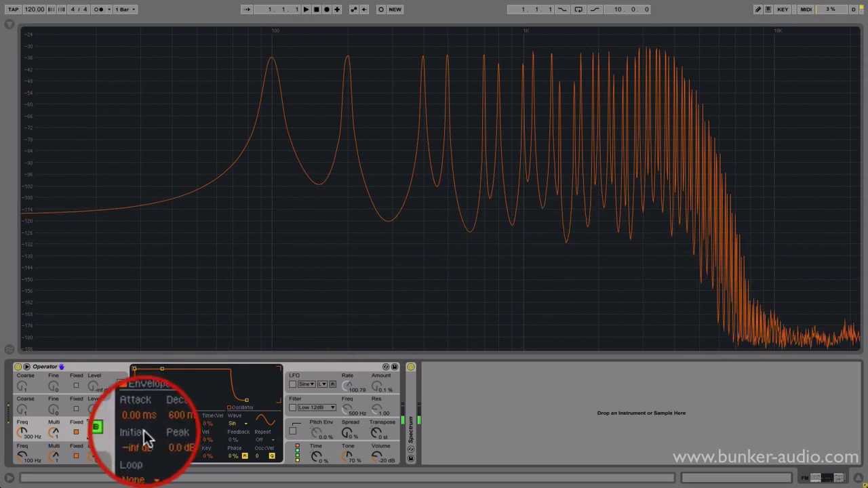Toggle MIDI map mode
868x488 pixels.
[806, 9]
